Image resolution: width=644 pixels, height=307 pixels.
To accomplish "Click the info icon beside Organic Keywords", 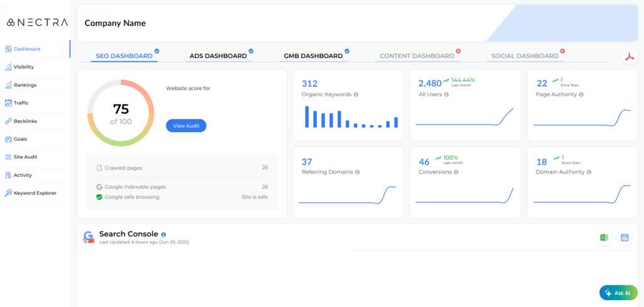I will pos(356,94).
